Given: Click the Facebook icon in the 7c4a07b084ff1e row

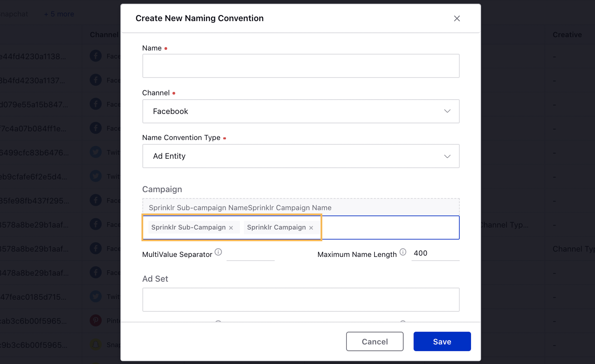Looking at the screenshot, I should click(x=96, y=128).
